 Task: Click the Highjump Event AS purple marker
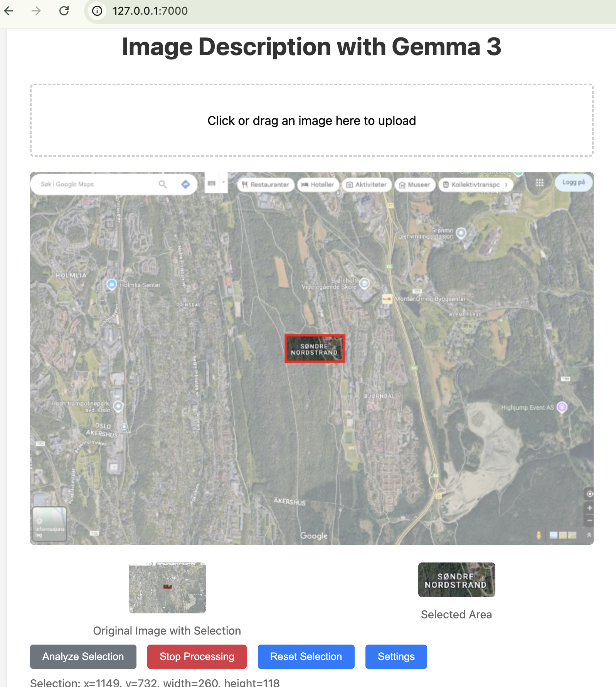click(x=562, y=407)
